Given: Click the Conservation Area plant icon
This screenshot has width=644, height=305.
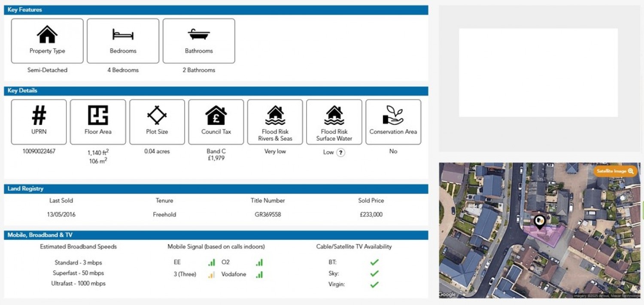Looking at the screenshot, I should pos(393,115).
